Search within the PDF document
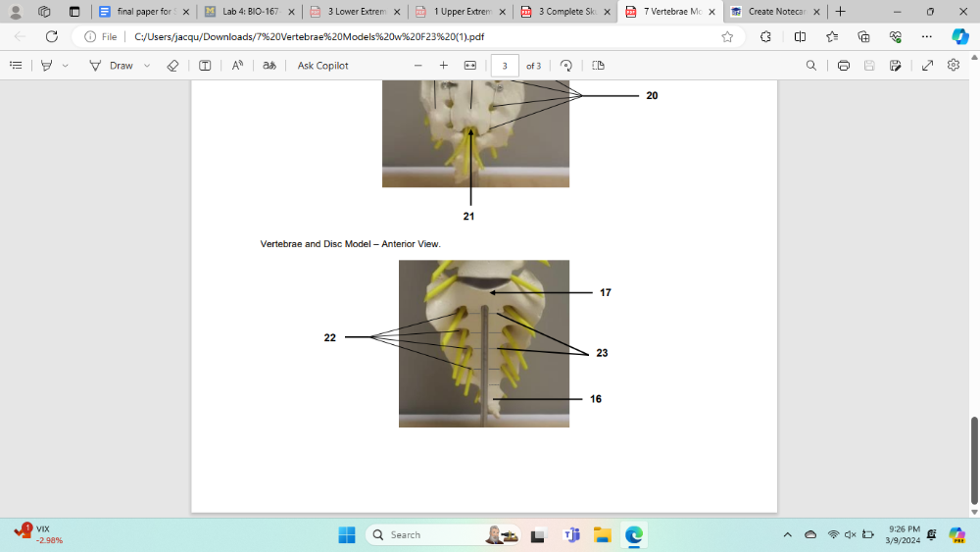980x552 pixels. tap(810, 66)
